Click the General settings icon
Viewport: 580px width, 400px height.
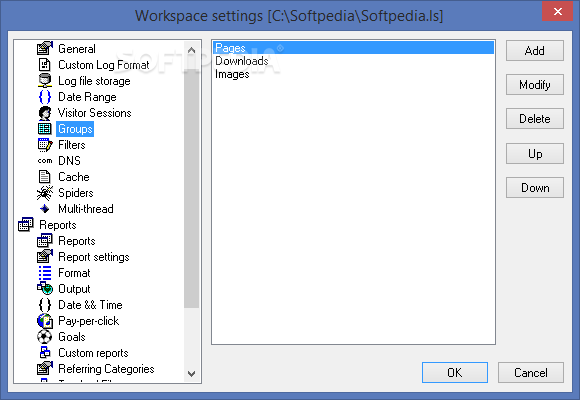45,48
